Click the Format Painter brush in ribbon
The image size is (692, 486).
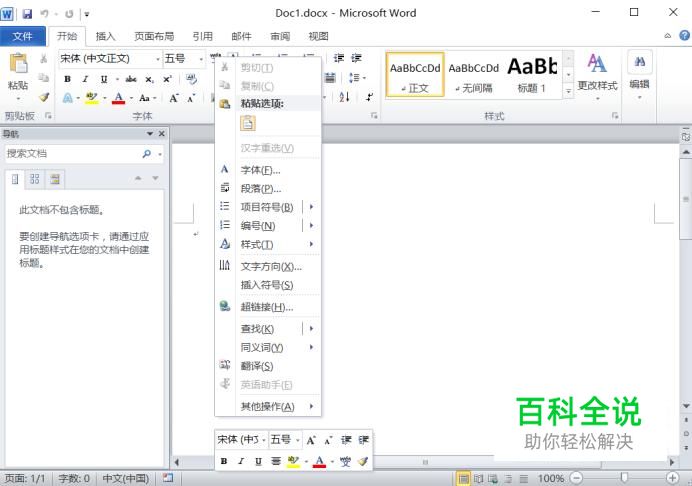pos(44,97)
